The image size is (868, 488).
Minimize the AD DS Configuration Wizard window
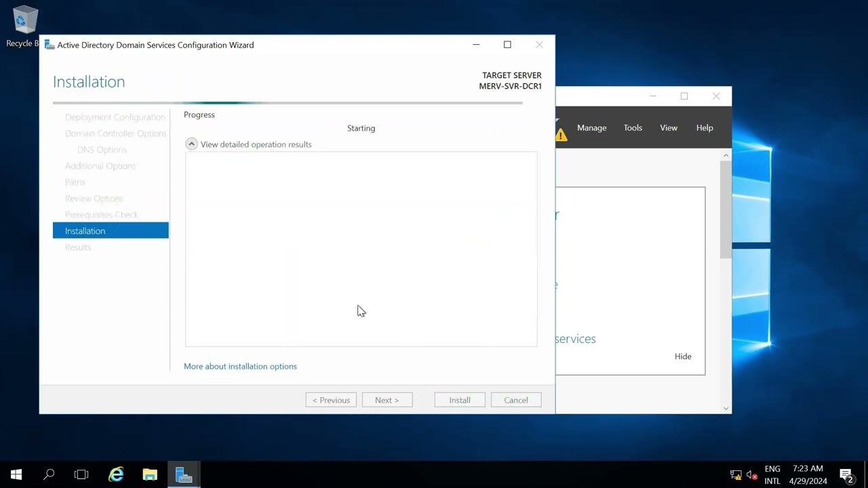coord(476,45)
